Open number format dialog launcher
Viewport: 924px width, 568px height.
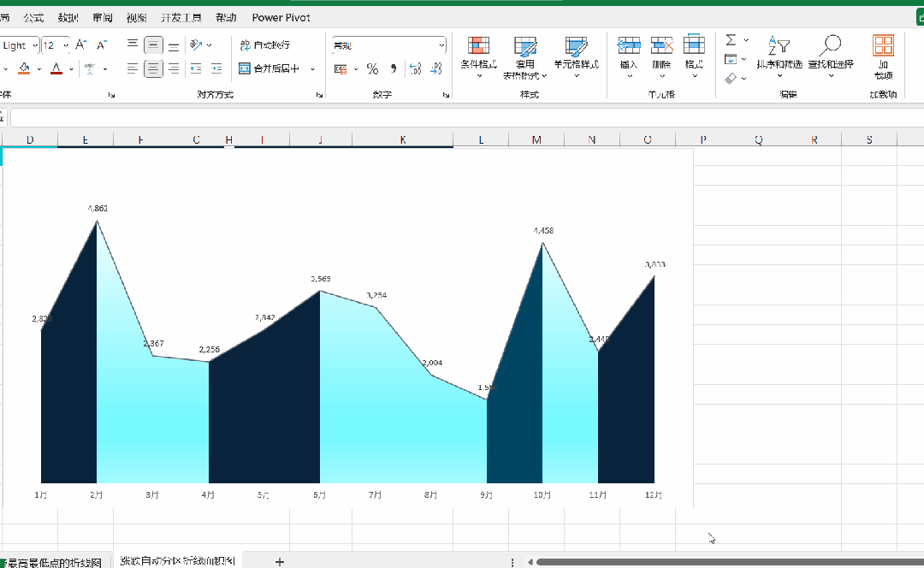(446, 94)
